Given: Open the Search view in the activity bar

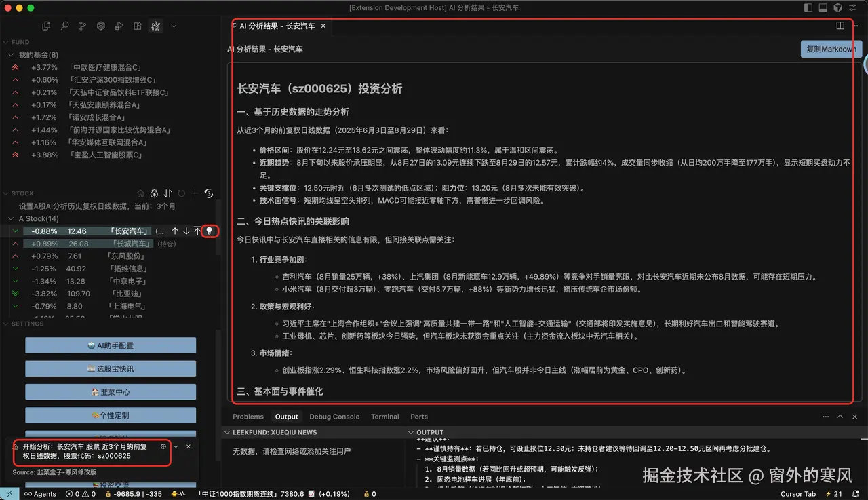Looking at the screenshot, I should pyautogui.click(x=63, y=25).
